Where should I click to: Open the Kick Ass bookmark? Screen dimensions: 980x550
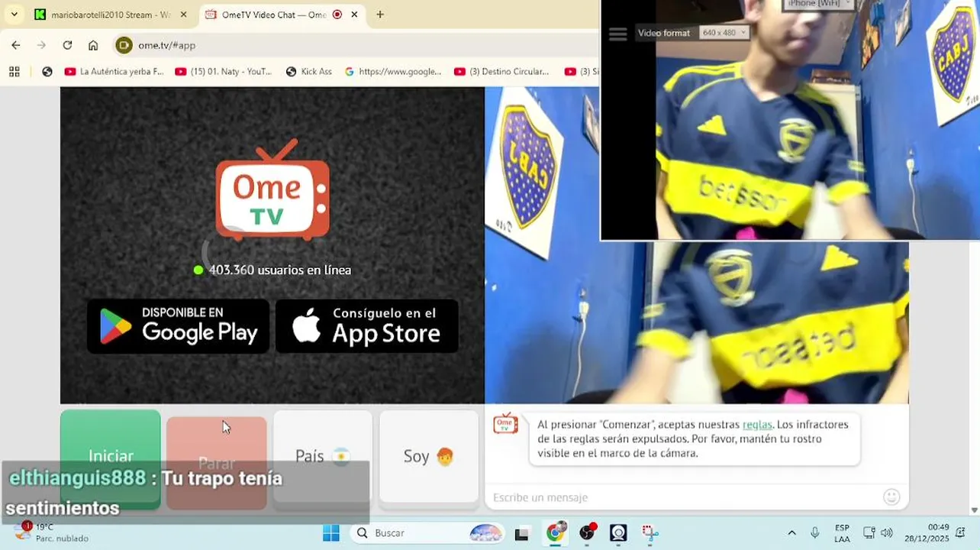(309, 71)
